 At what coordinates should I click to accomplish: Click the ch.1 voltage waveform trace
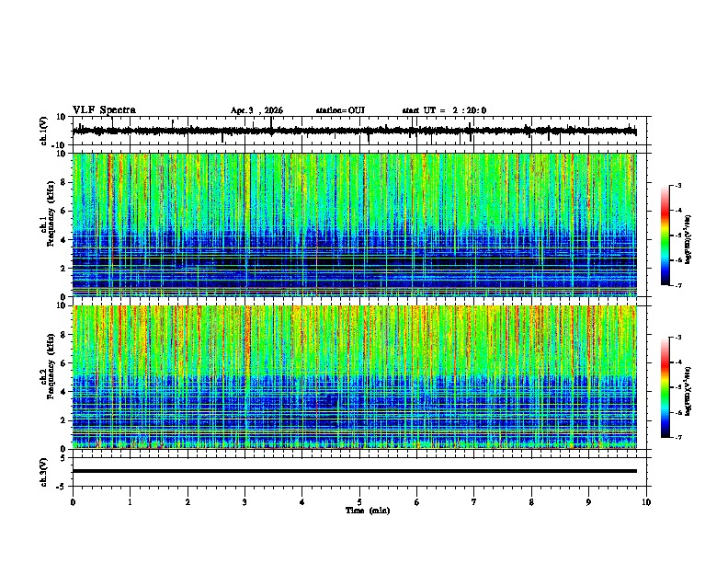(x=355, y=131)
